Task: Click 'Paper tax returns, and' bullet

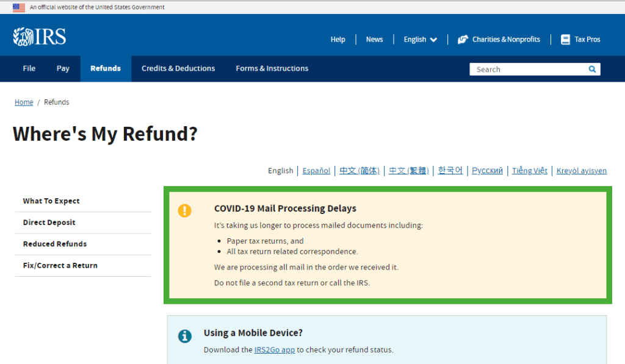Action: 265,241
